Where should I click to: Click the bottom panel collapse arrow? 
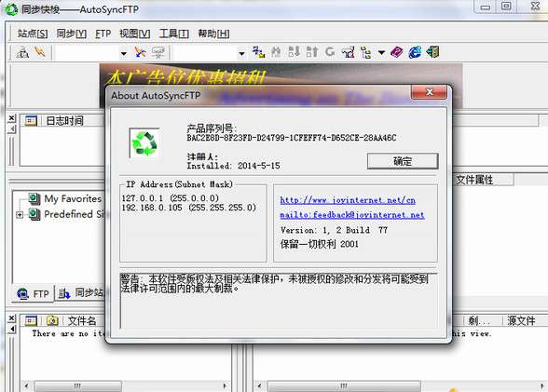tap(12, 329)
